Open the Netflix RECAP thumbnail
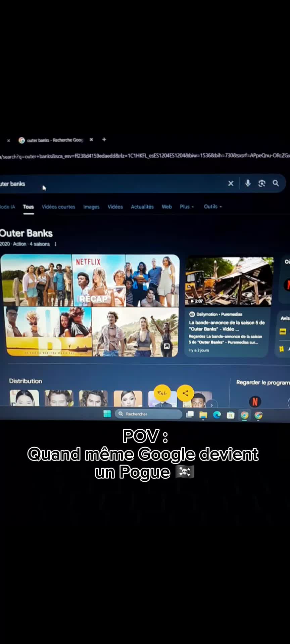 (99, 280)
